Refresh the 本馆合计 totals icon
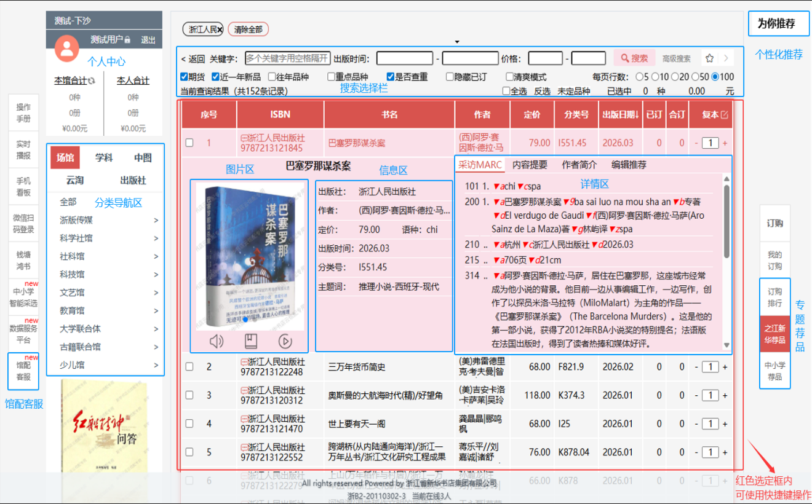Screen dimensions: 812x504 coord(92,81)
